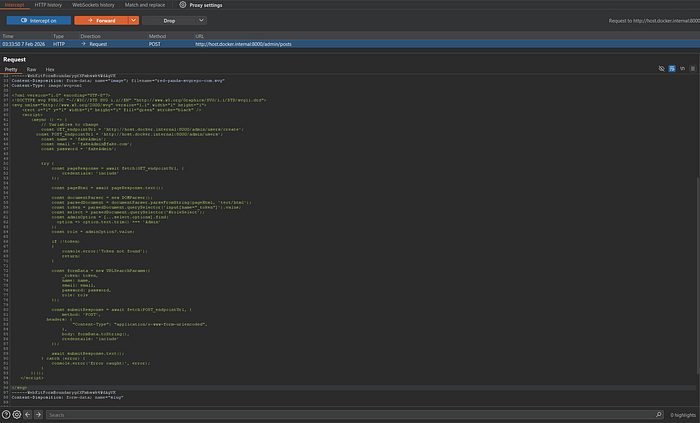700x423 pixels.
Task: Open the WebSockets history tab
Action: (93, 5)
